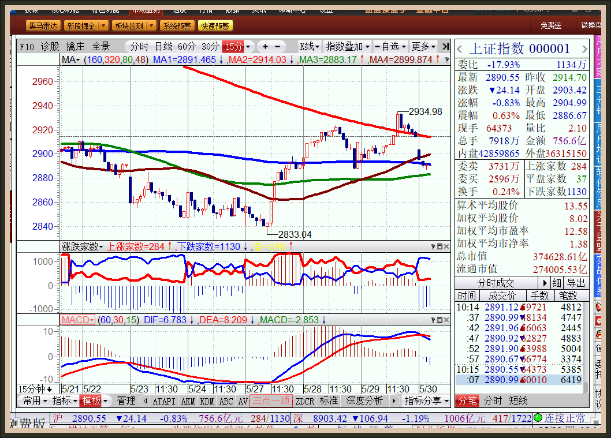Switch to 分笔 tab
The width and height of the screenshot is (611, 438).
[x=467, y=401]
